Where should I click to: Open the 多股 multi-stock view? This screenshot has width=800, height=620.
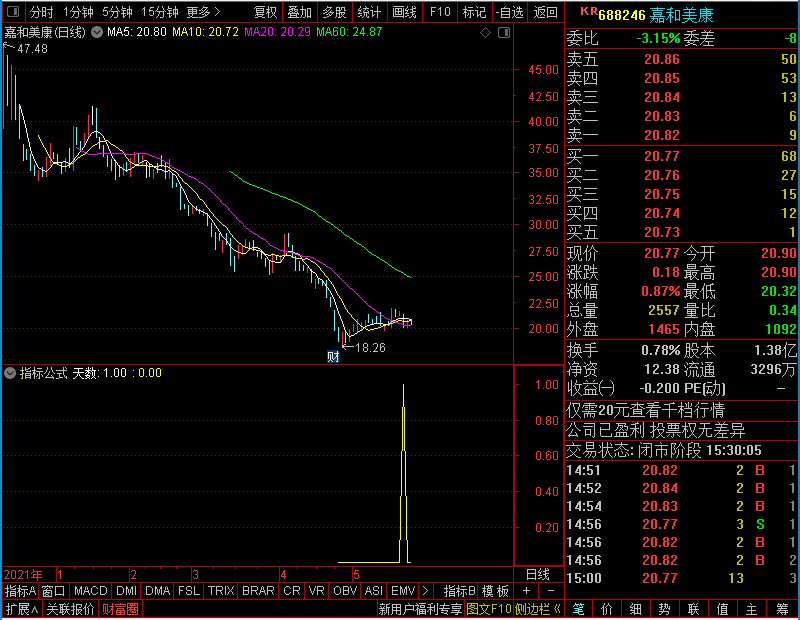tap(334, 12)
